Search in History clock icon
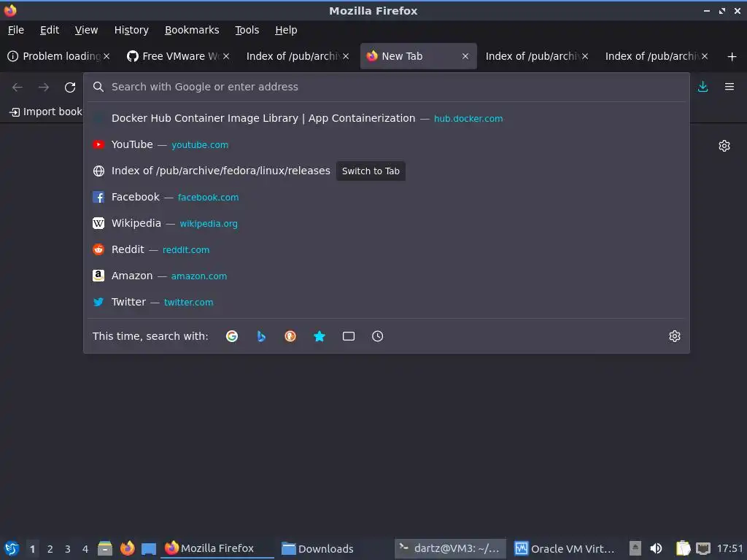The height and width of the screenshot is (560, 747). 377,336
